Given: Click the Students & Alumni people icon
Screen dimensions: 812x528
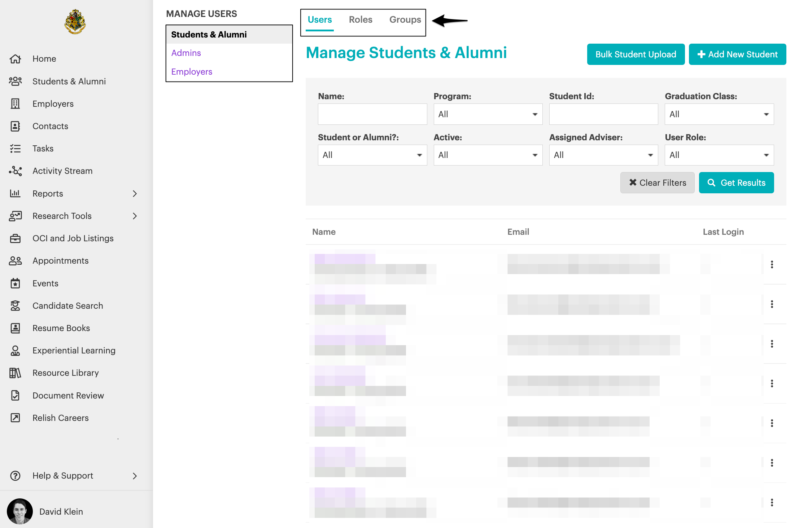Looking at the screenshot, I should [15, 81].
